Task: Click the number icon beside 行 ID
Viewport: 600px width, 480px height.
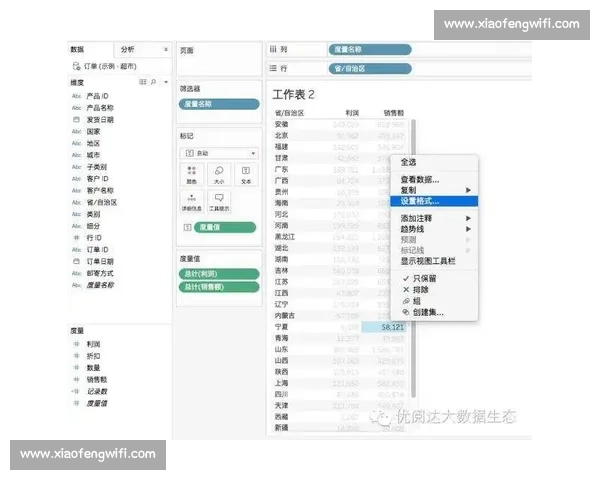Action: [77, 238]
